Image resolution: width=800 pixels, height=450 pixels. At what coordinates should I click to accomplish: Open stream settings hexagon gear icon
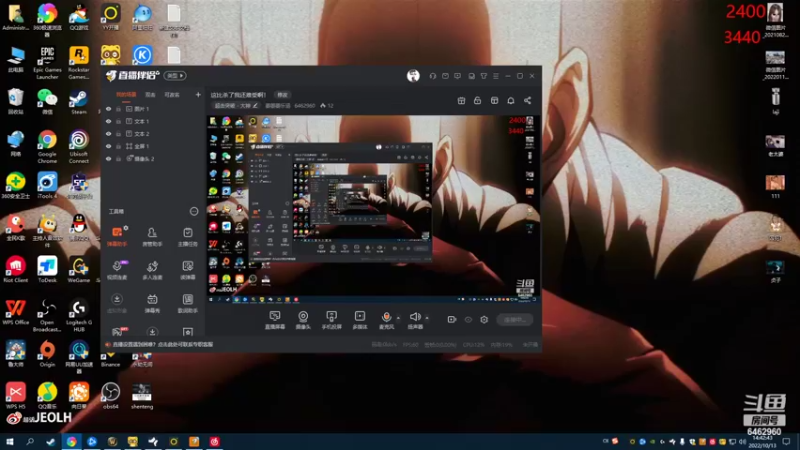click(484, 319)
